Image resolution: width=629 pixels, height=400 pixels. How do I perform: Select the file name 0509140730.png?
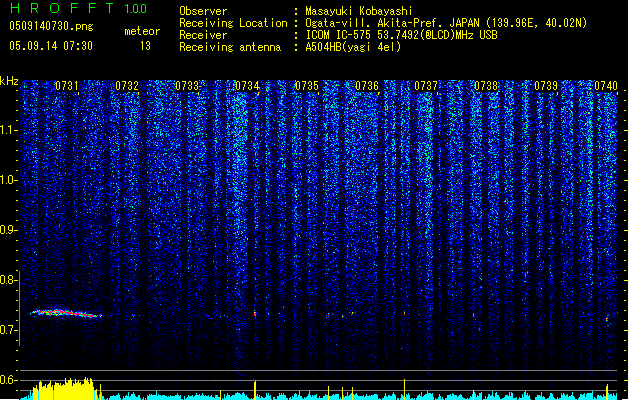click(x=51, y=26)
